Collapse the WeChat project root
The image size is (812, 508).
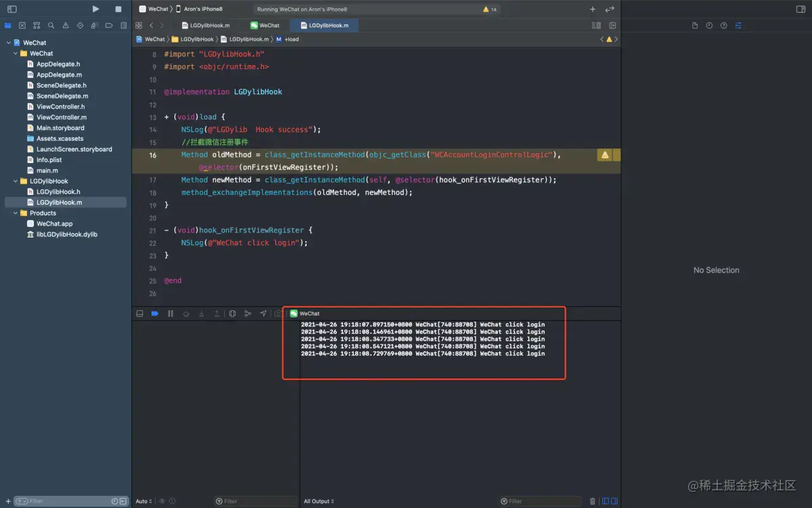[x=9, y=43]
